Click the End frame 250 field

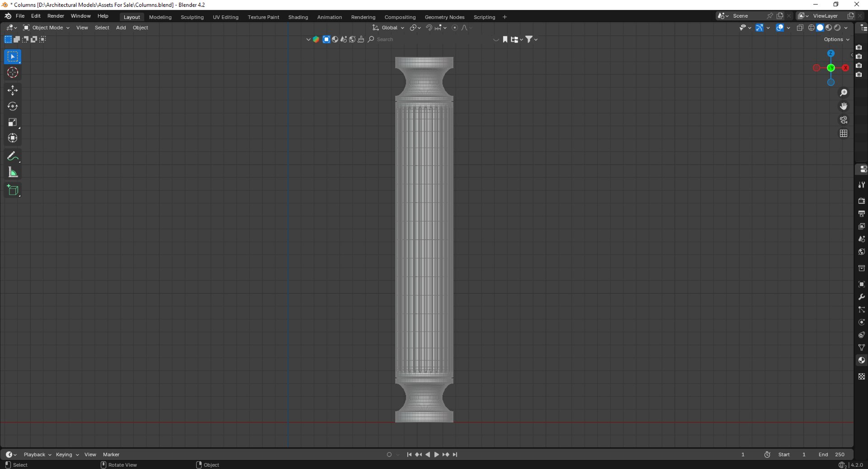[x=832, y=455]
